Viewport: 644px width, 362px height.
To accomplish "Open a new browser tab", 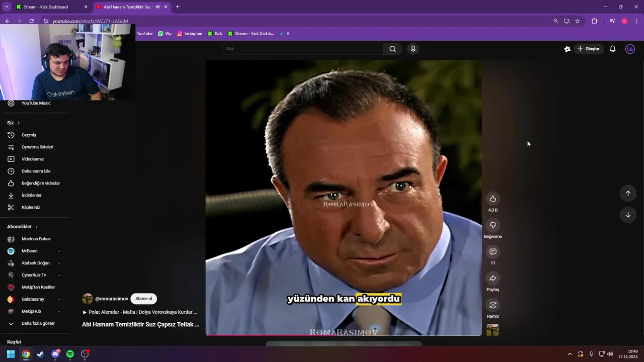I will 178,7.
